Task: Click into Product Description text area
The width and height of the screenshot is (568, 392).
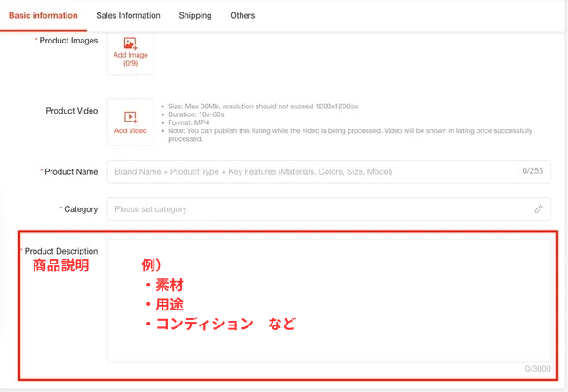Action: (x=329, y=301)
